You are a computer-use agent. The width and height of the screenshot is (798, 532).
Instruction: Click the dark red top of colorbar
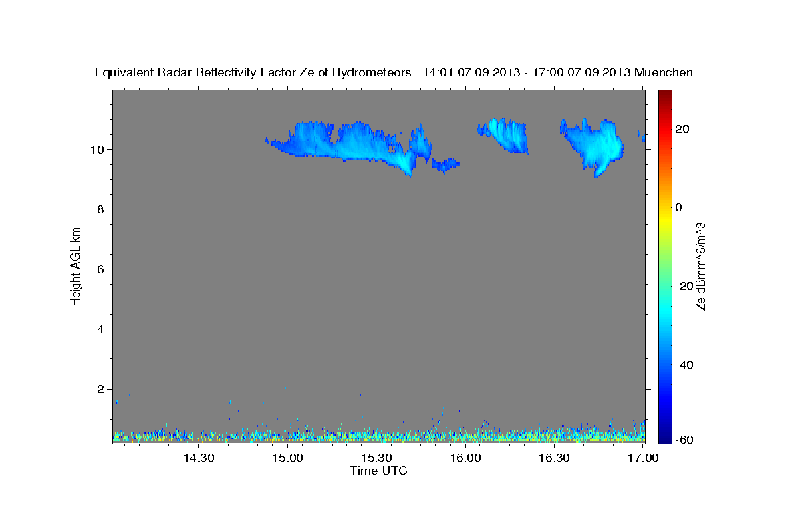666,94
